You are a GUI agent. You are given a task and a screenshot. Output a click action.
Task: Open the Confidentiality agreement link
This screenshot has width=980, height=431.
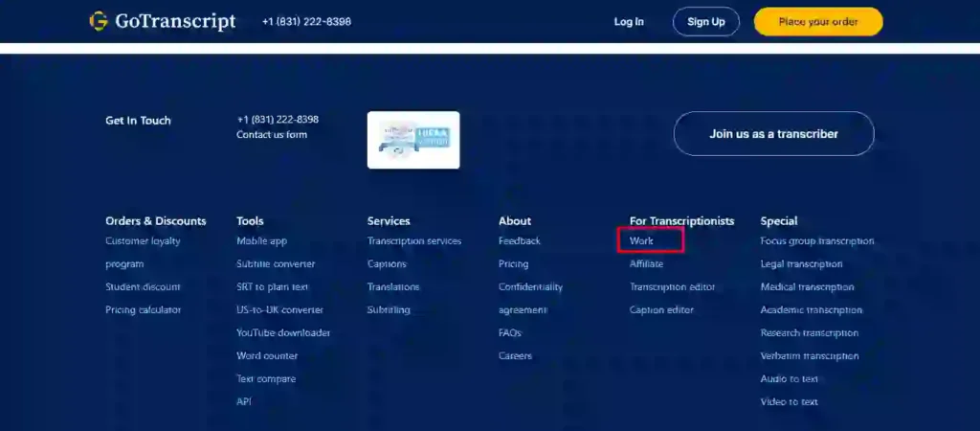(x=530, y=299)
